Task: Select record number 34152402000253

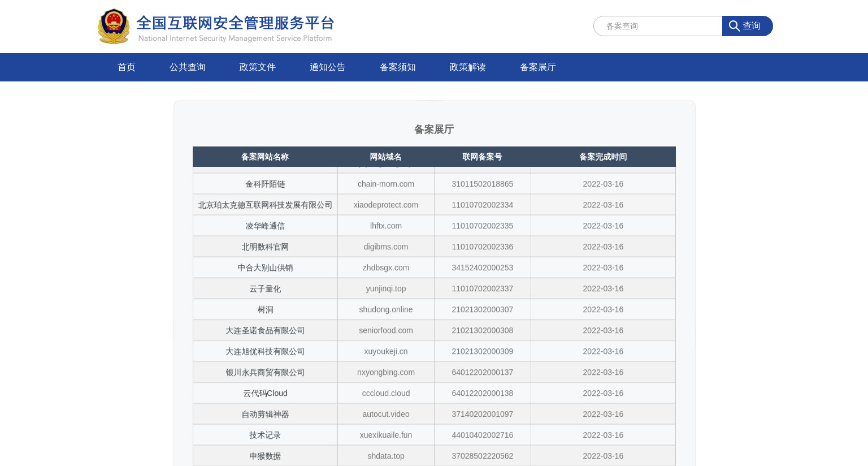Action: (483, 267)
